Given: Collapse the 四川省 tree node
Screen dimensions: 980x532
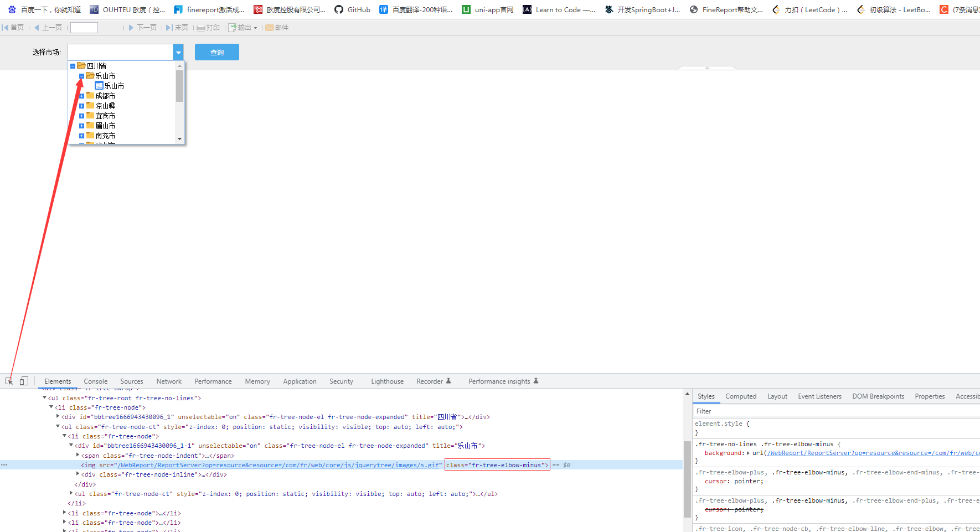Looking at the screenshot, I should tap(73, 66).
